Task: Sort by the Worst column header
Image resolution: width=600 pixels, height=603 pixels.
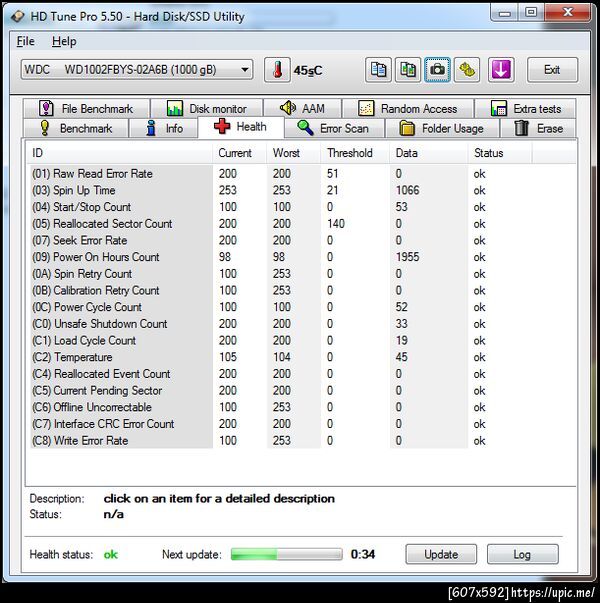Action: [293, 153]
